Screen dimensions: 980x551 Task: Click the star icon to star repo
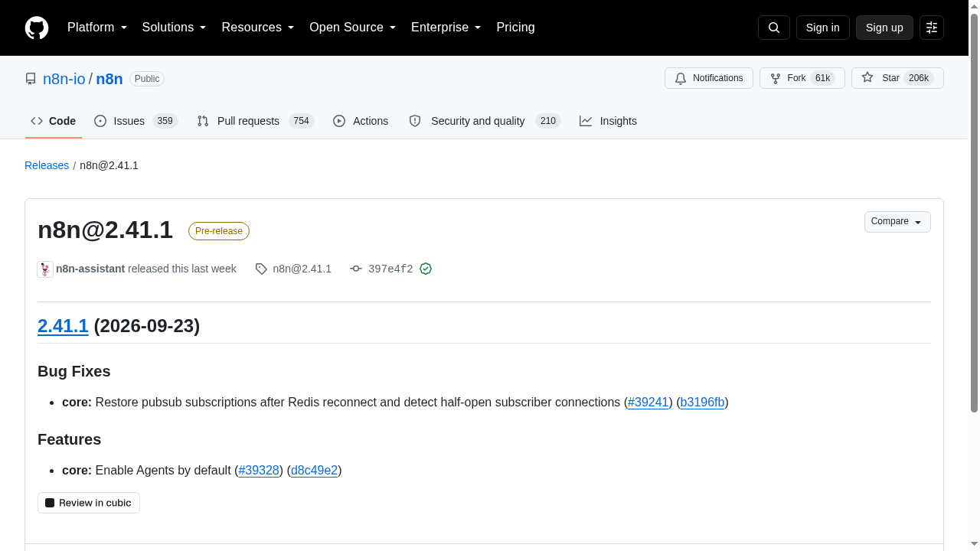pos(867,77)
